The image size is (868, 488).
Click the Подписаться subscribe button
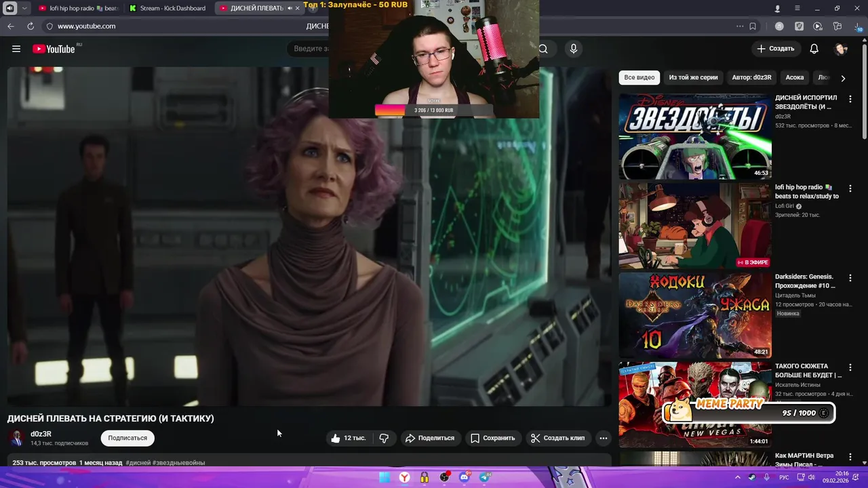127,438
